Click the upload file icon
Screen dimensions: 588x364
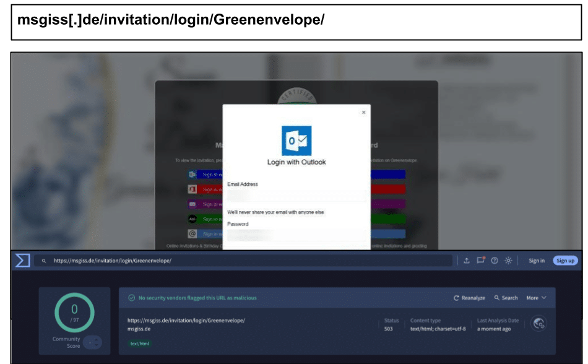(467, 261)
